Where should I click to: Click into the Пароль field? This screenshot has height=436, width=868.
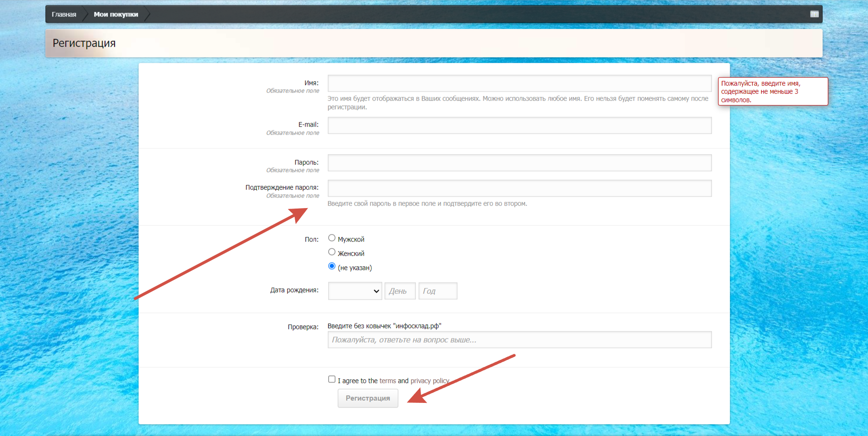point(519,163)
